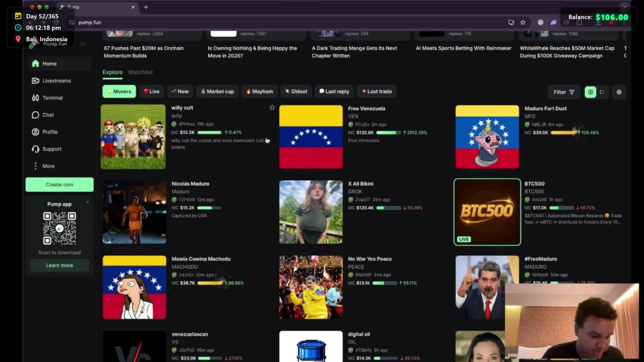The height and width of the screenshot is (362, 644).
Task: Sort coins by Market cap
Action: (x=217, y=92)
